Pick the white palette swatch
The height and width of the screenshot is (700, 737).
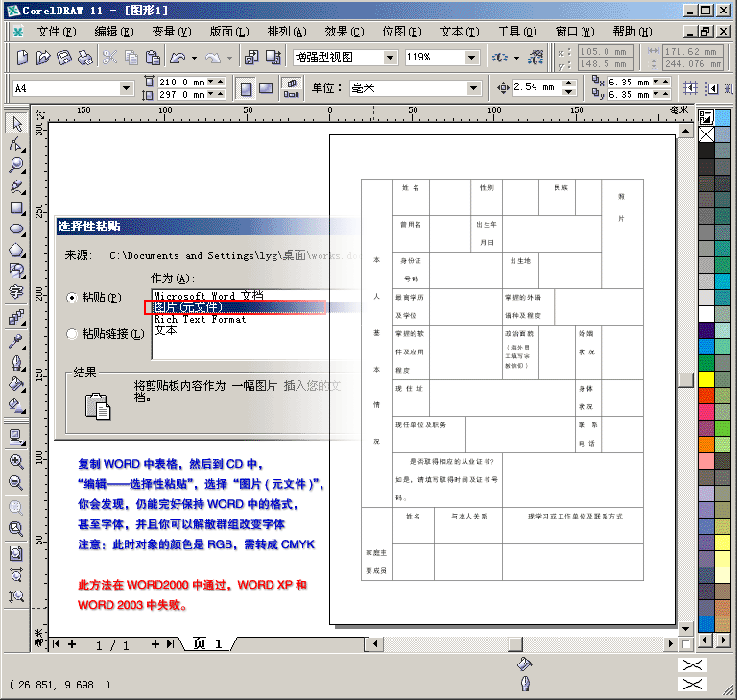[x=706, y=314]
